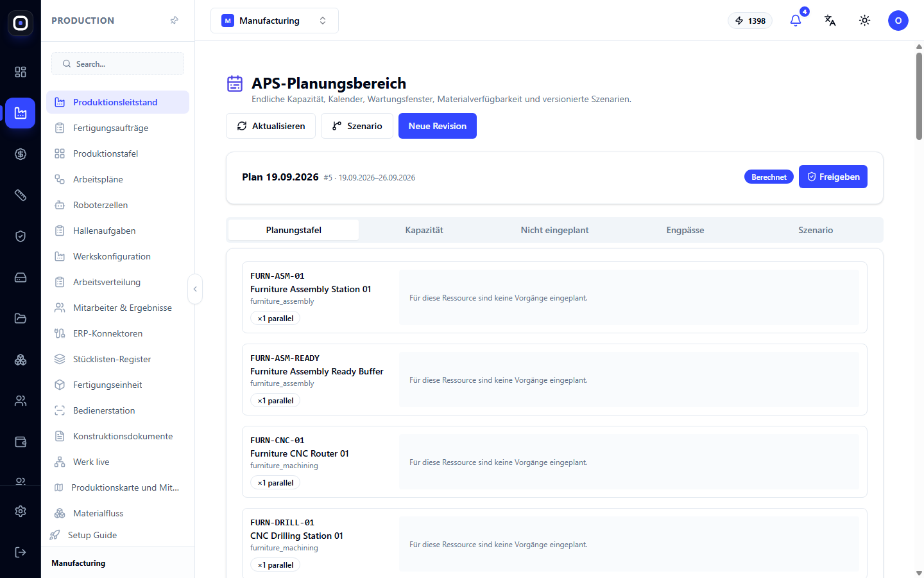This screenshot has width=924, height=578.
Task: Click the logout icon in left rail
Action: 21,552
